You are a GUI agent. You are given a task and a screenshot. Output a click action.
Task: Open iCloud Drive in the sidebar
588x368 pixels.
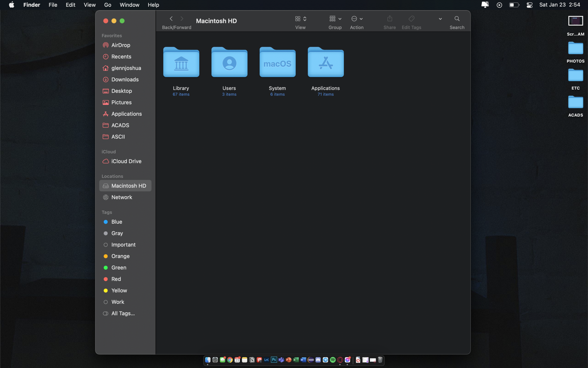(126, 161)
